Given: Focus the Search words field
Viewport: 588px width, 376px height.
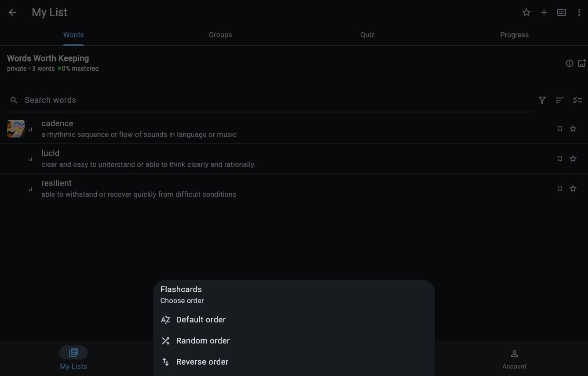Looking at the screenshot, I should (269, 100).
